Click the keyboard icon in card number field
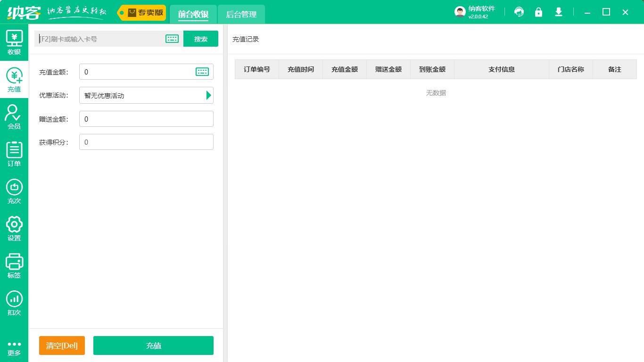This screenshot has height=362, width=644. pos(172,39)
